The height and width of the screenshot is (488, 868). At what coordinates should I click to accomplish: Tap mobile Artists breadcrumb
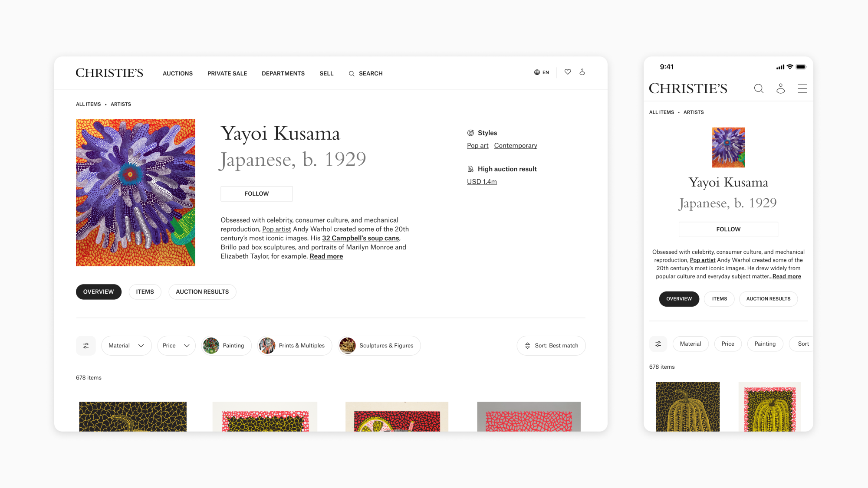click(x=694, y=112)
